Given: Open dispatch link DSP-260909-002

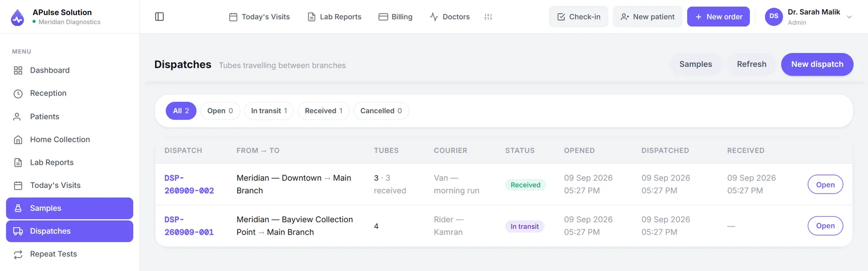Looking at the screenshot, I should 189,184.
